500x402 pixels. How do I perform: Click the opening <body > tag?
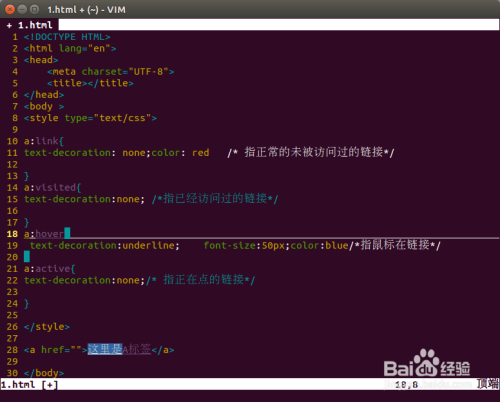click(x=44, y=106)
